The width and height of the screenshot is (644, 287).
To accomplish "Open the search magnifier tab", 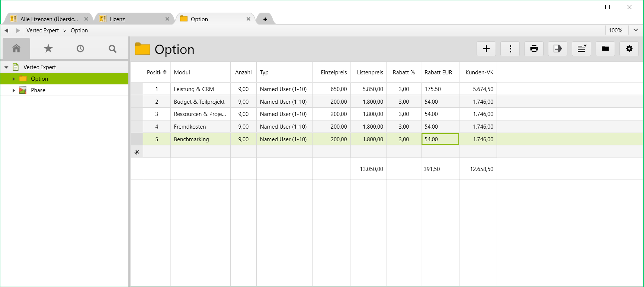I will tap(112, 48).
